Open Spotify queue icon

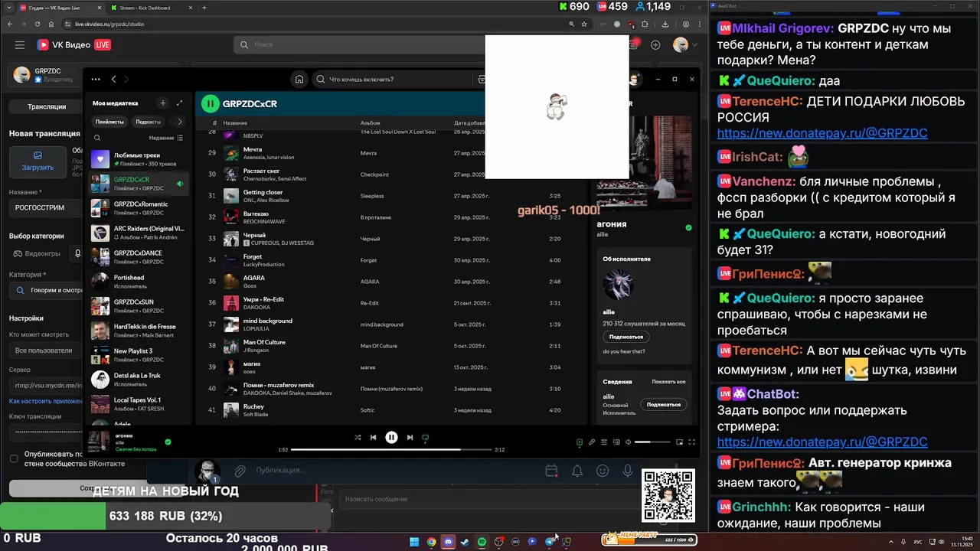[604, 442]
